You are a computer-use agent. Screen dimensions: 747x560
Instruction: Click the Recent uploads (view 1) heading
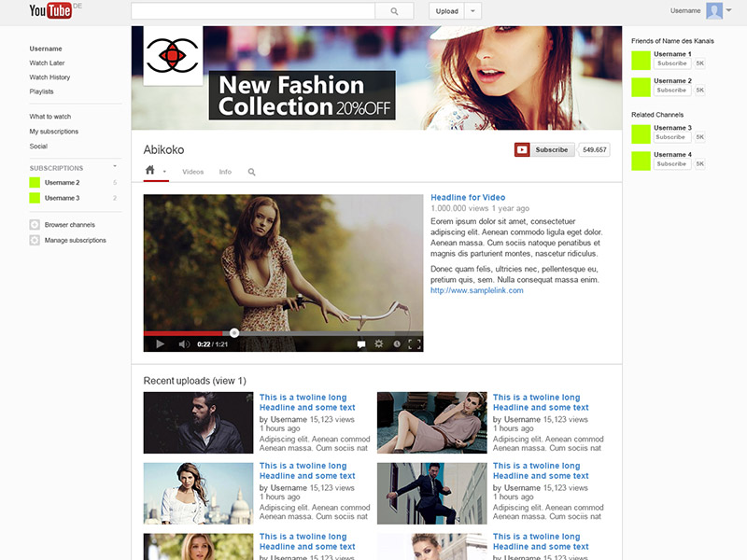point(195,381)
